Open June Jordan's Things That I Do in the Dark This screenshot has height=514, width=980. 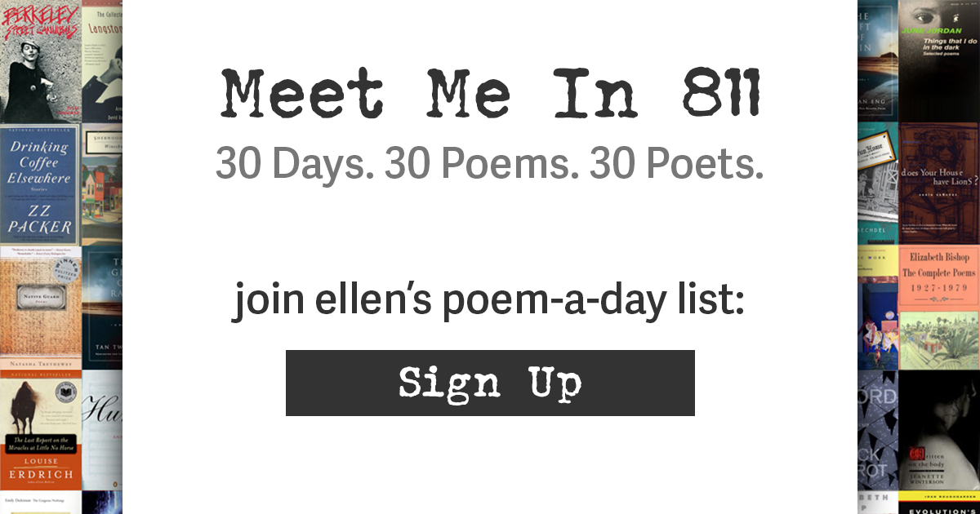(939, 60)
